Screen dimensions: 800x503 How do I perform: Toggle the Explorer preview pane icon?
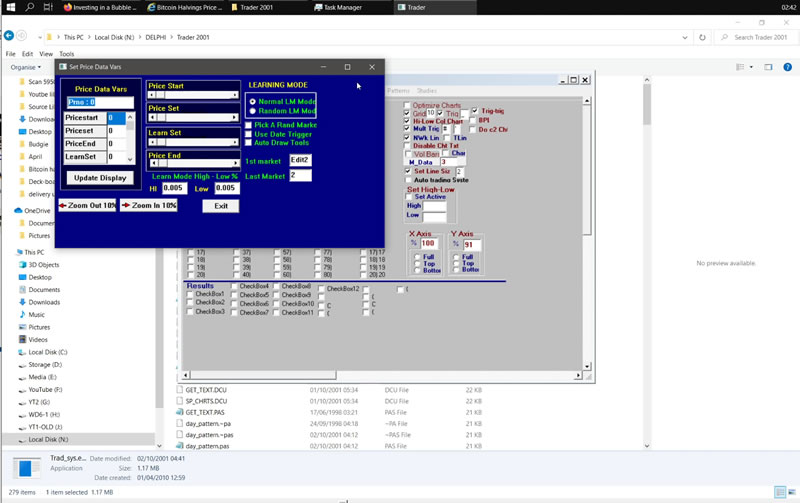[x=768, y=67]
